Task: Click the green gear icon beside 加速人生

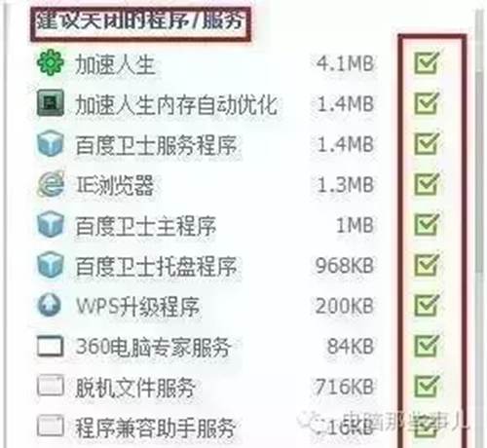Action: pos(51,62)
